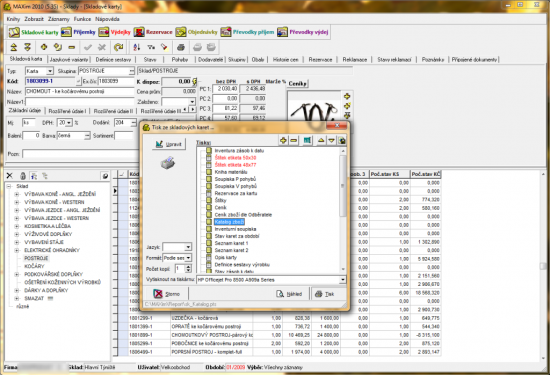Switch to the Historie cen tab
Screen dimensions: 550x375
click(285, 60)
